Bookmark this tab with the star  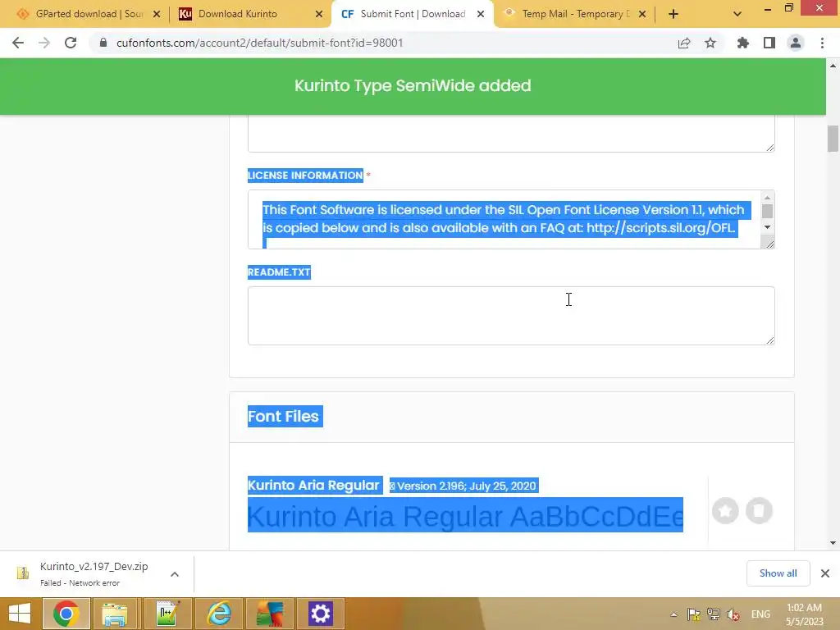(x=710, y=43)
